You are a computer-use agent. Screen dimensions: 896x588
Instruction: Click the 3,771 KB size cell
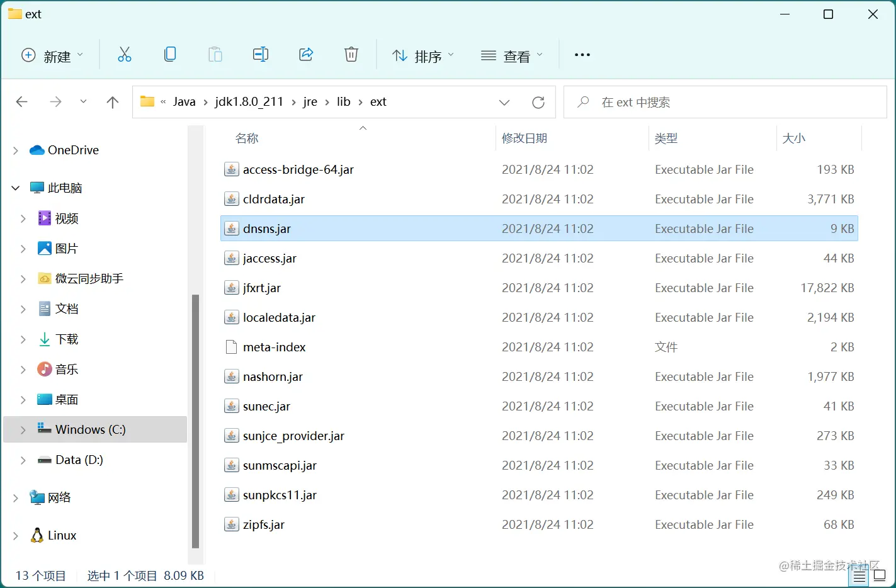click(x=831, y=199)
